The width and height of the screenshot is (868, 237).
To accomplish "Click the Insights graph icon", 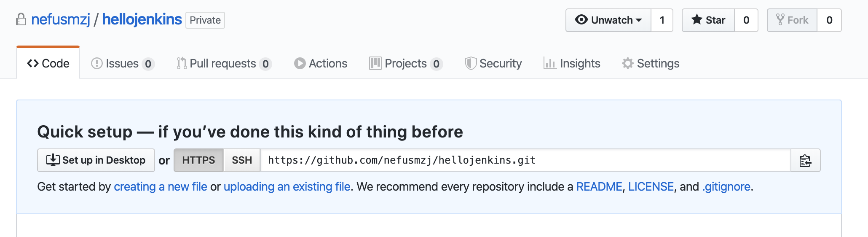I will 549,63.
